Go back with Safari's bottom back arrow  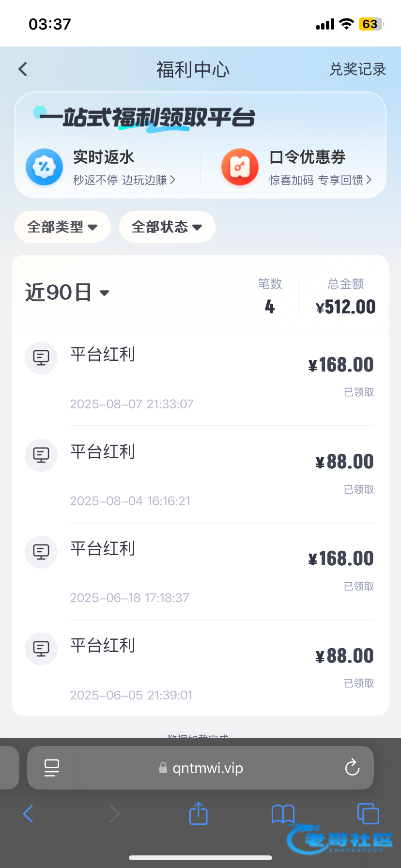point(28,814)
